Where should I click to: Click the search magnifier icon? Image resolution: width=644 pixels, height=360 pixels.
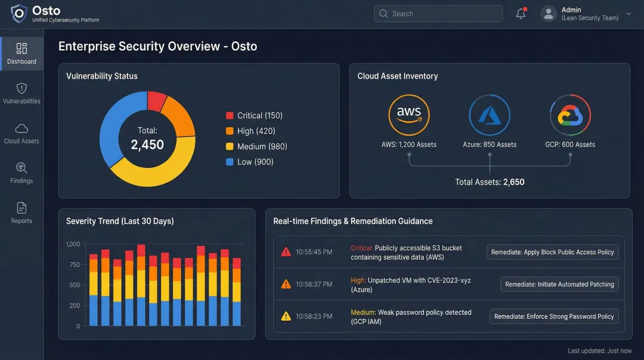[382, 13]
